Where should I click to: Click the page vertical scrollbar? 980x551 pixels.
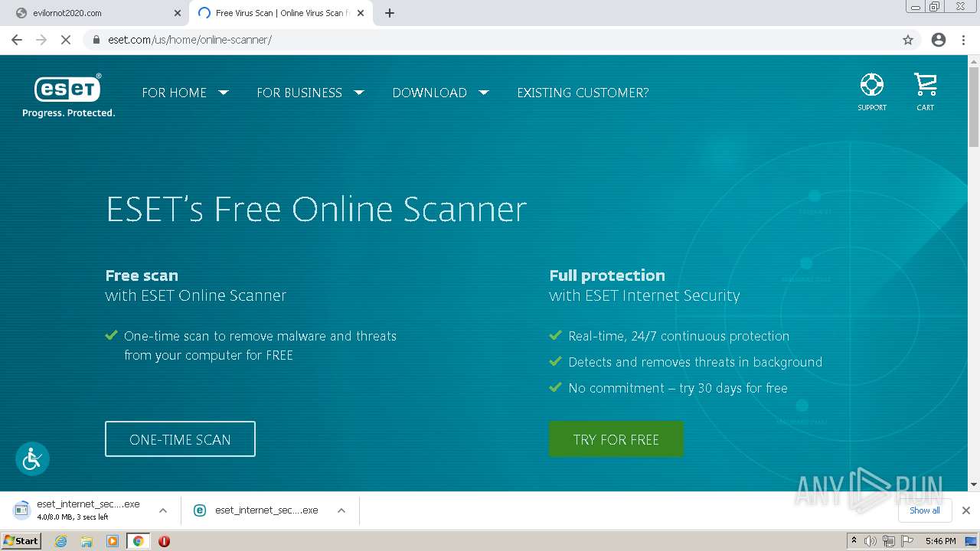click(974, 272)
